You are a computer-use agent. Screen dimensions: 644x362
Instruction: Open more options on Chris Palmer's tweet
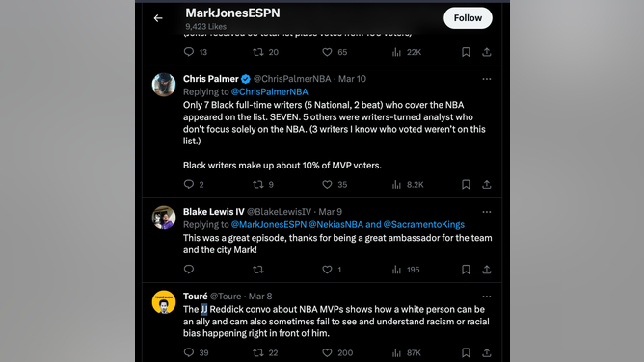pyautogui.click(x=487, y=79)
